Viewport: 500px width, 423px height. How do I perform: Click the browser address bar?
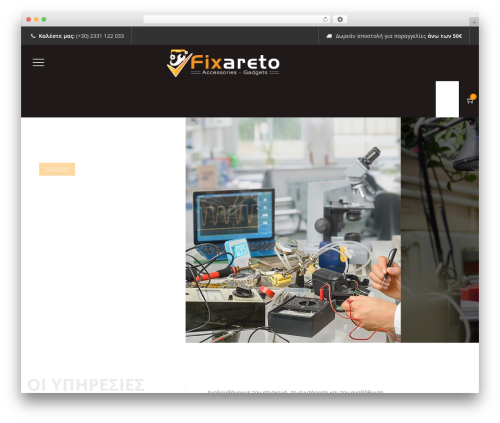(x=236, y=20)
